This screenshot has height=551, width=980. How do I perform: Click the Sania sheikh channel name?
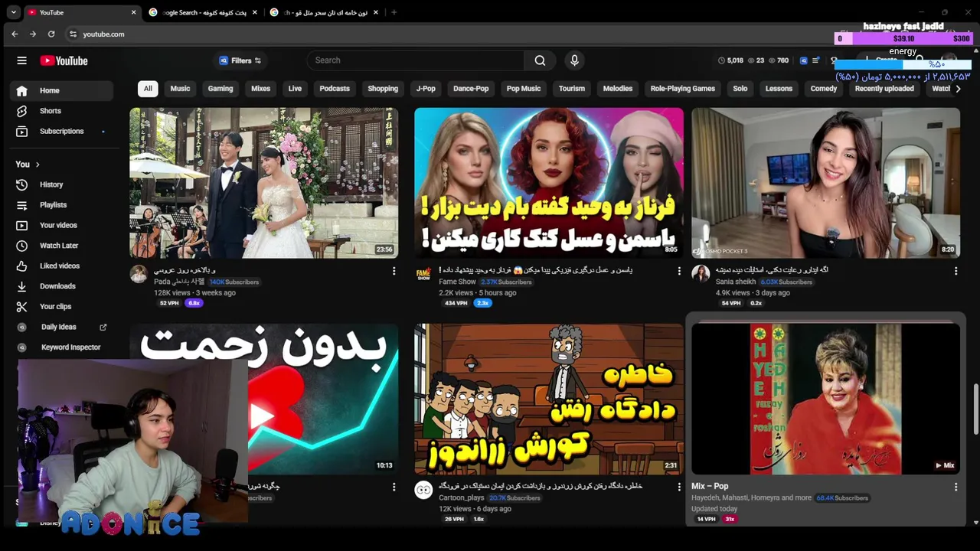pos(736,282)
